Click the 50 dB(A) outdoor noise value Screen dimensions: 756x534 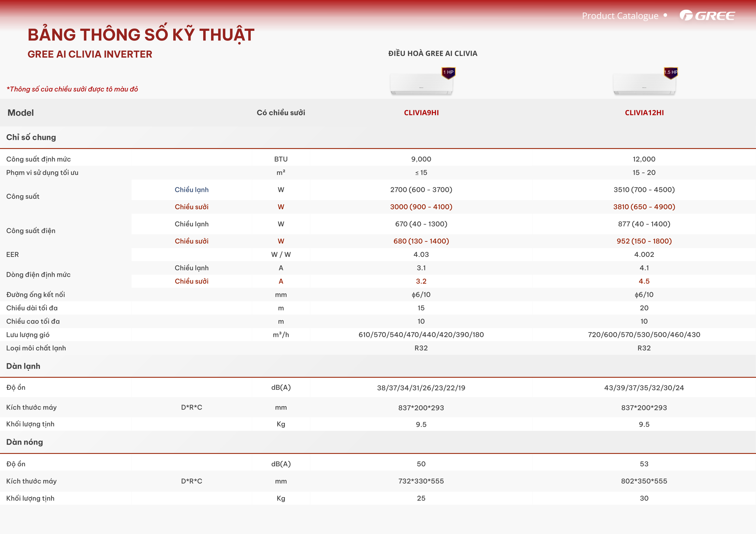421,464
